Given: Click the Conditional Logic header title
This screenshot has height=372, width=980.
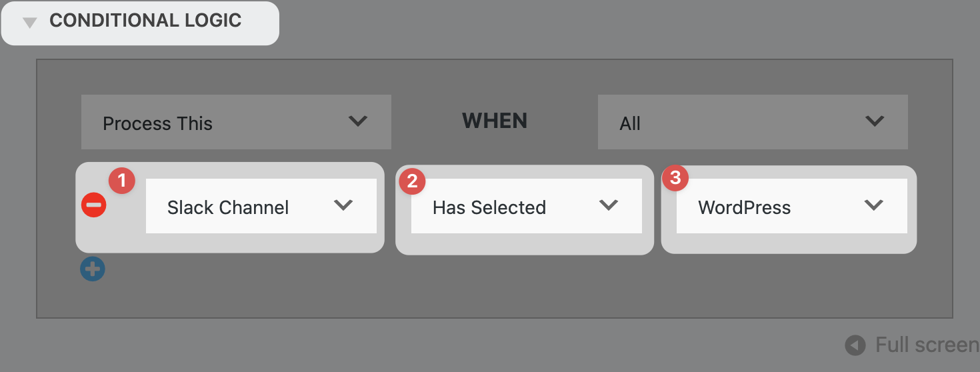Looking at the screenshot, I should pyautogui.click(x=145, y=21).
